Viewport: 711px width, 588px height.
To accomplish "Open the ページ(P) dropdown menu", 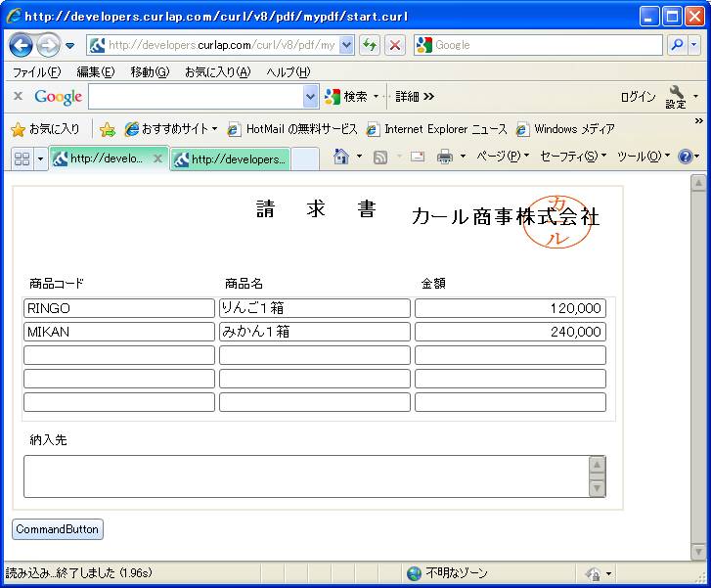I will tap(503, 157).
